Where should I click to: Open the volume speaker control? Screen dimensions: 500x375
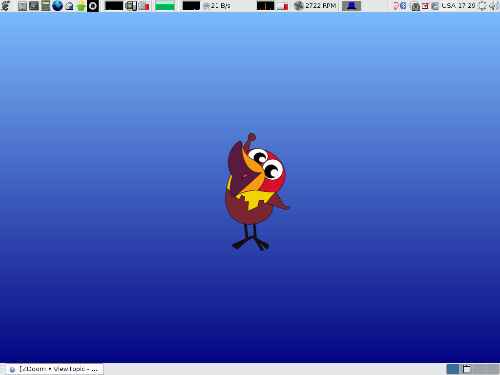[x=494, y=6]
